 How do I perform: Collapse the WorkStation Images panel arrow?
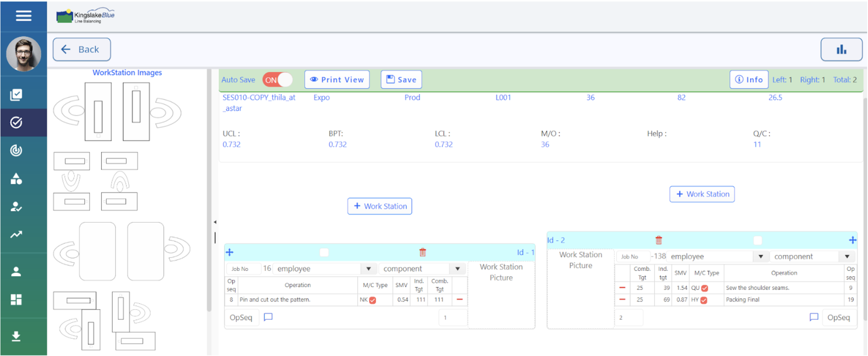pos(215,222)
